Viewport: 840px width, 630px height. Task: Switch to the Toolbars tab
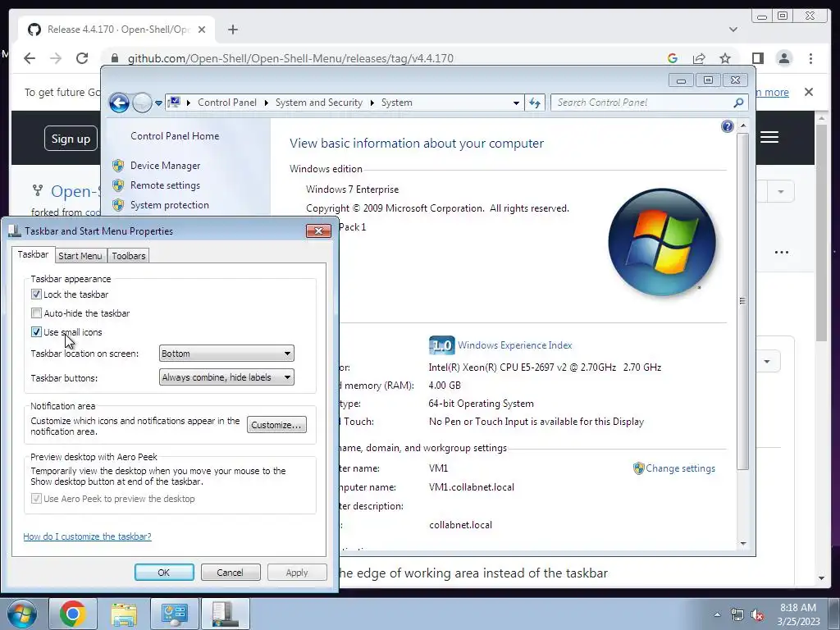point(129,256)
